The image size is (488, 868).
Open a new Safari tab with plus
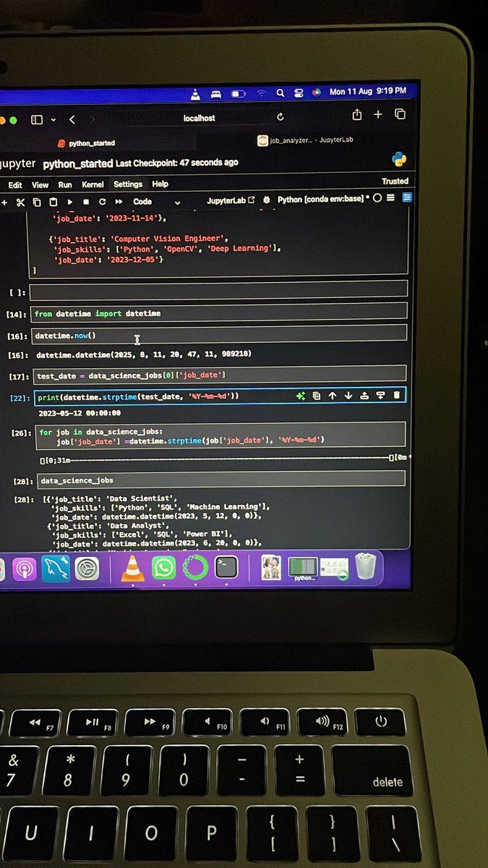(x=378, y=114)
